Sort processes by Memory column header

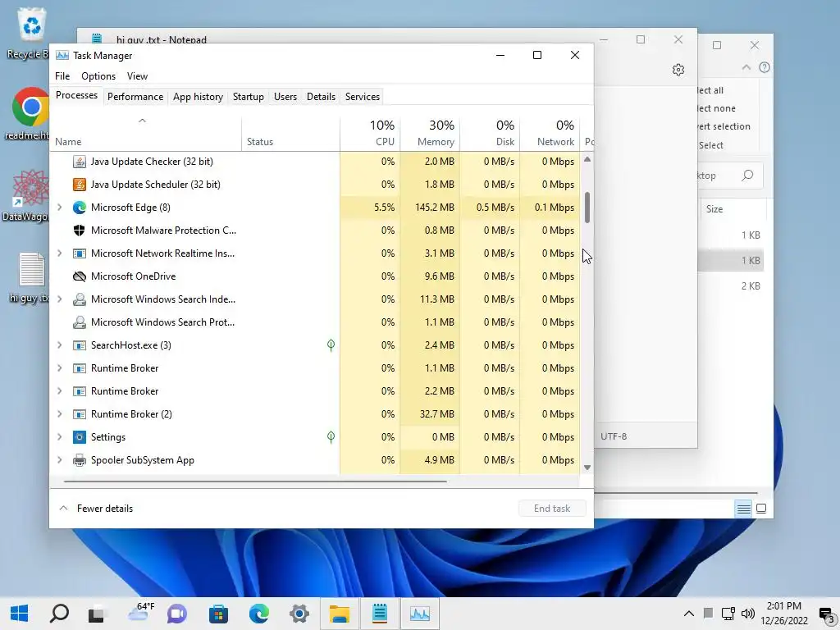tap(430, 133)
